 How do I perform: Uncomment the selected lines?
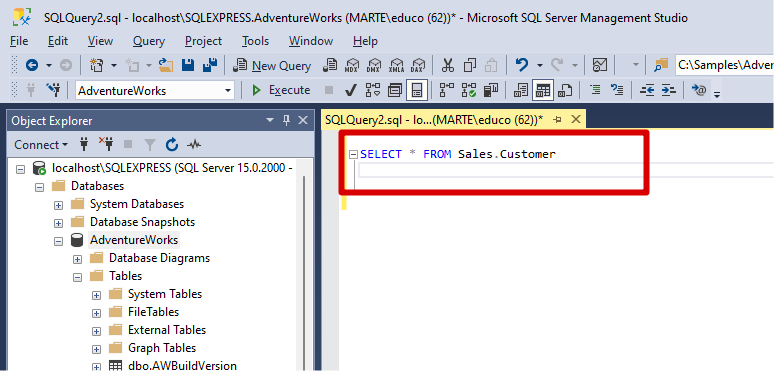(x=617, y=90)
